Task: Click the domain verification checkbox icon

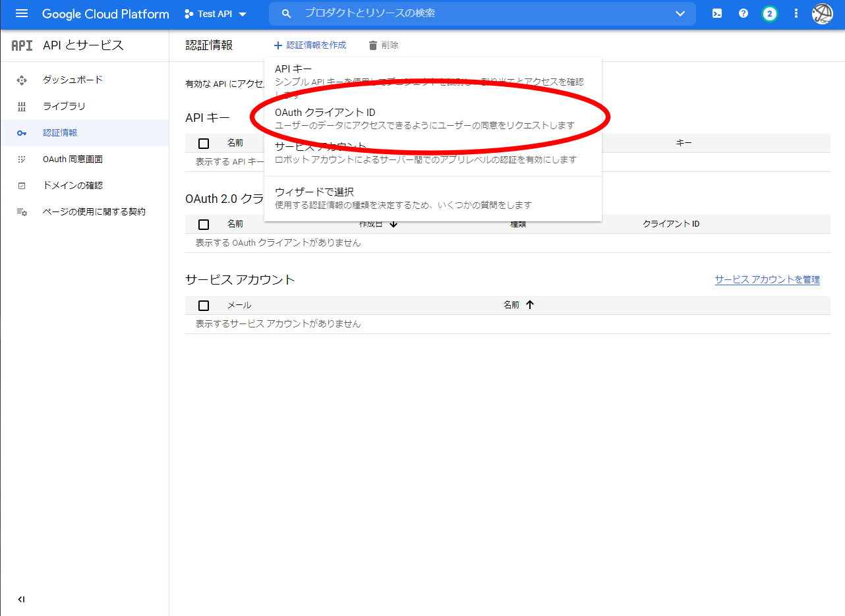Action: [x=22, y=186]
